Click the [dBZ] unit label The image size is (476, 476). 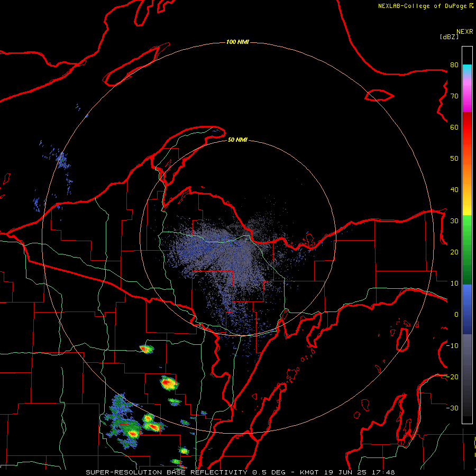449,36
